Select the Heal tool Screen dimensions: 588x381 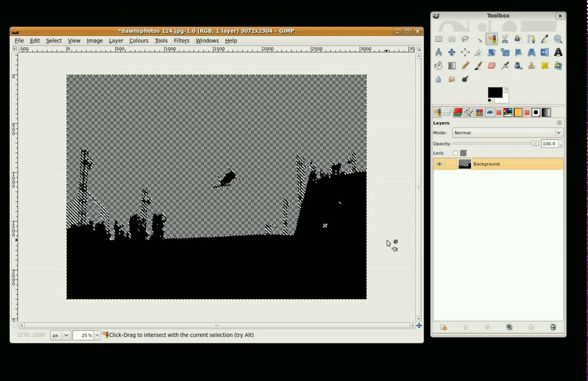click(545, 66)
